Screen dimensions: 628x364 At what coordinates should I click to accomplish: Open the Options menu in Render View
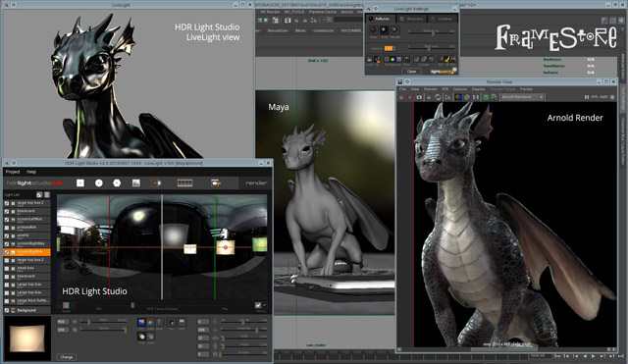460,89
